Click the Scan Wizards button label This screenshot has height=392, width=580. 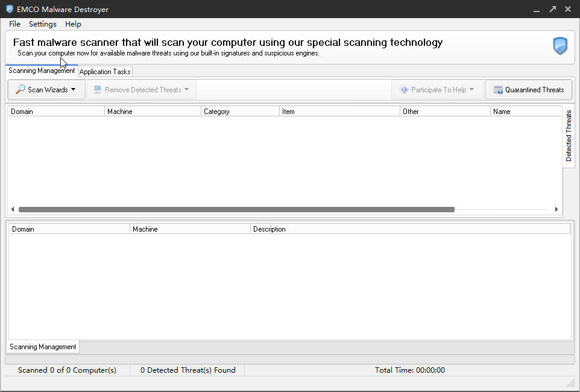[48, 90]
